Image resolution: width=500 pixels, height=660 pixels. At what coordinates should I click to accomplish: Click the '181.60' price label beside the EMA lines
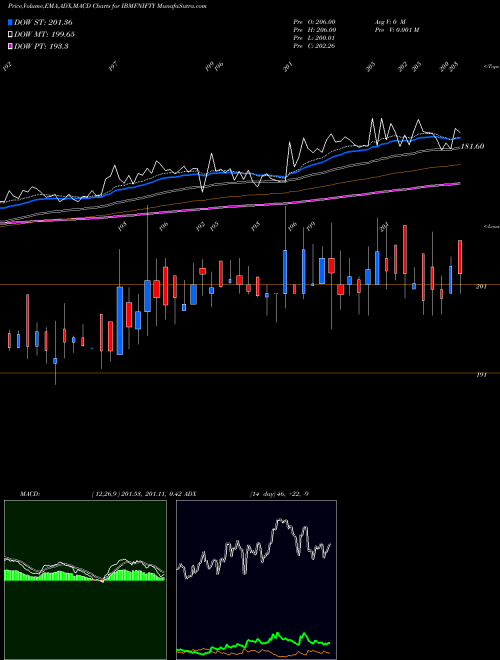click(x=472, y=146)
